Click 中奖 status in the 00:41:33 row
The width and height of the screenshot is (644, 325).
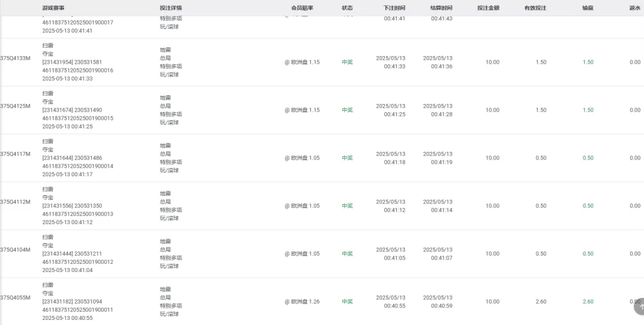(x=347, y=62)
